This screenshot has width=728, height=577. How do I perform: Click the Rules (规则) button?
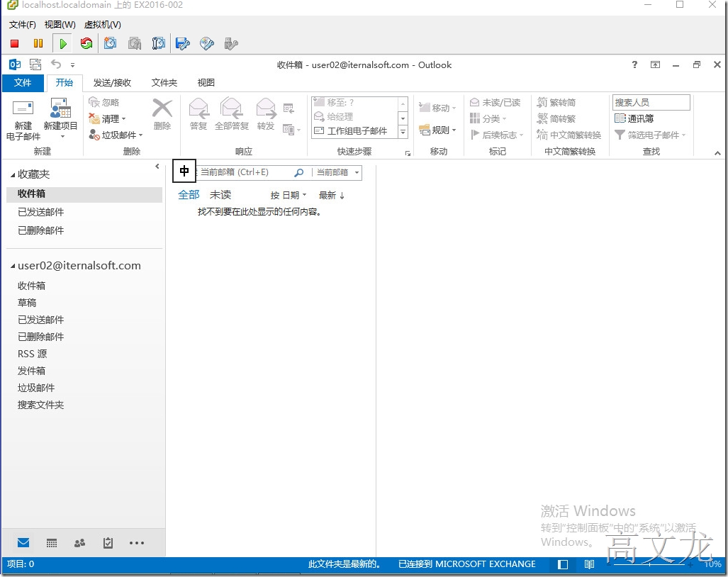click(437, 130)
